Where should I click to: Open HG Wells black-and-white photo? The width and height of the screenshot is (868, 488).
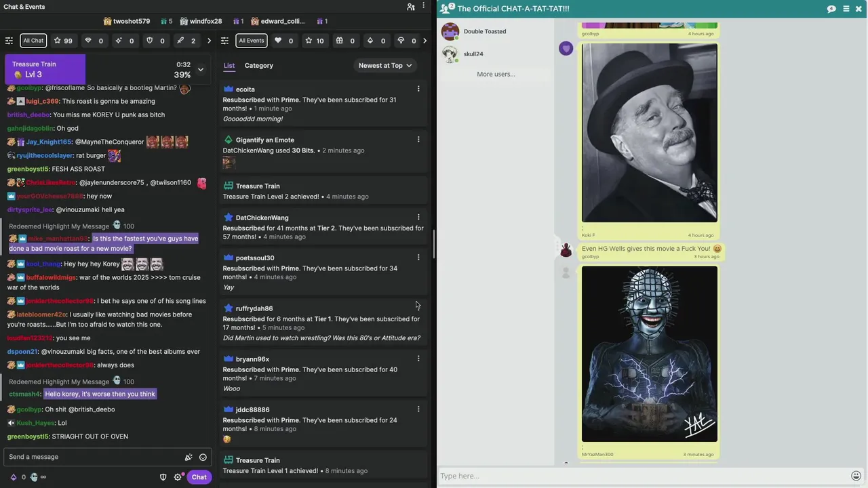pos(649,133)
